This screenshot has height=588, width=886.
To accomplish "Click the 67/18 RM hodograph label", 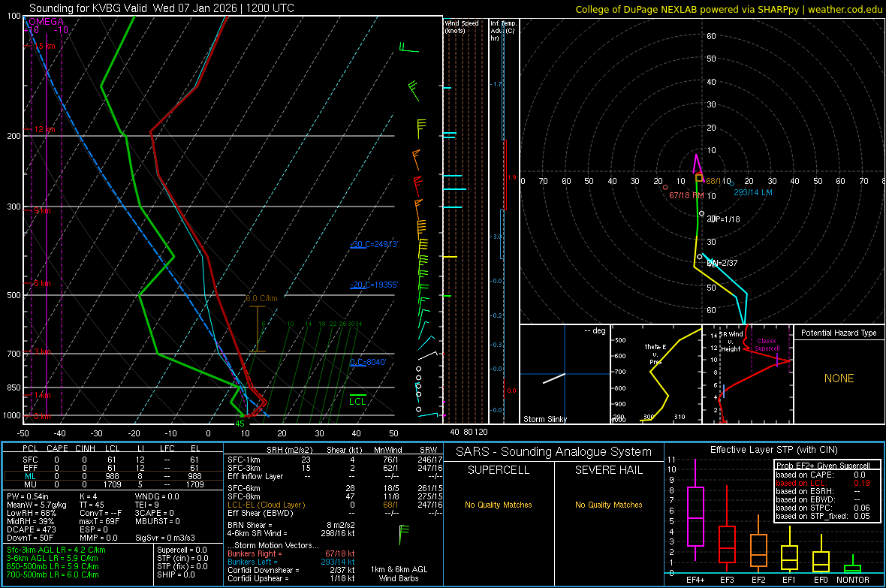I will (x=686, y=195).
